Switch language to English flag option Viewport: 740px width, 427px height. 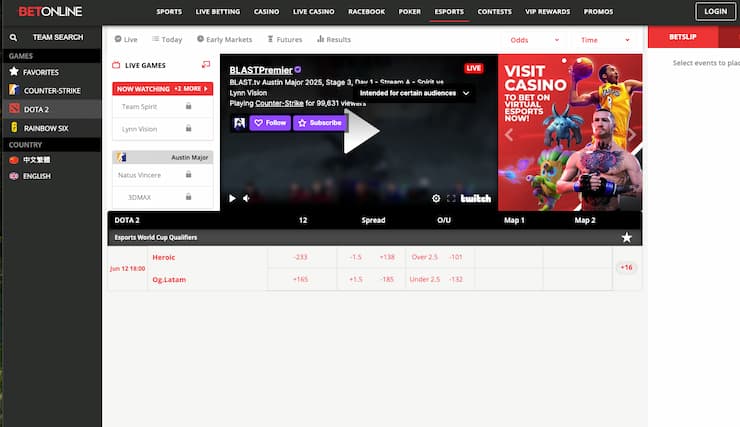[14, 176]
